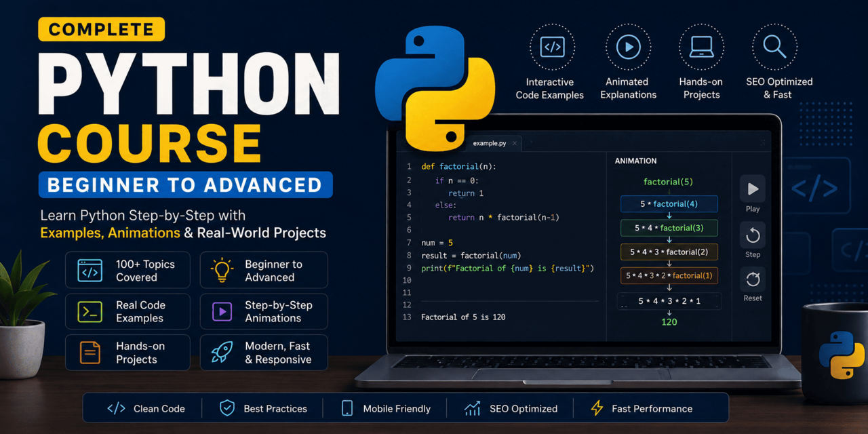Play the factorial animation

(753, 189)
